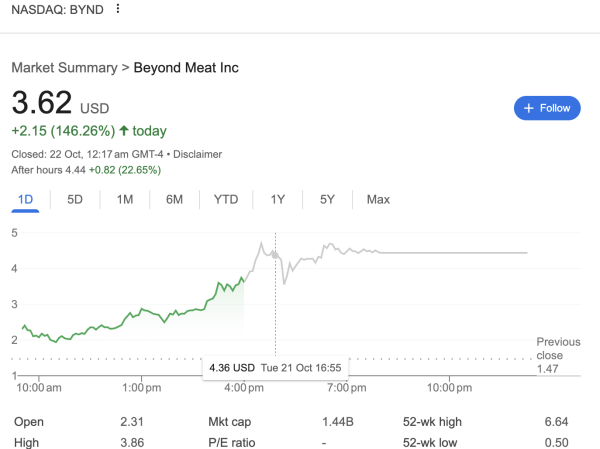Switch to the 5D chart tab
This screenshot has width=600, height=449.
coord(75,199)
